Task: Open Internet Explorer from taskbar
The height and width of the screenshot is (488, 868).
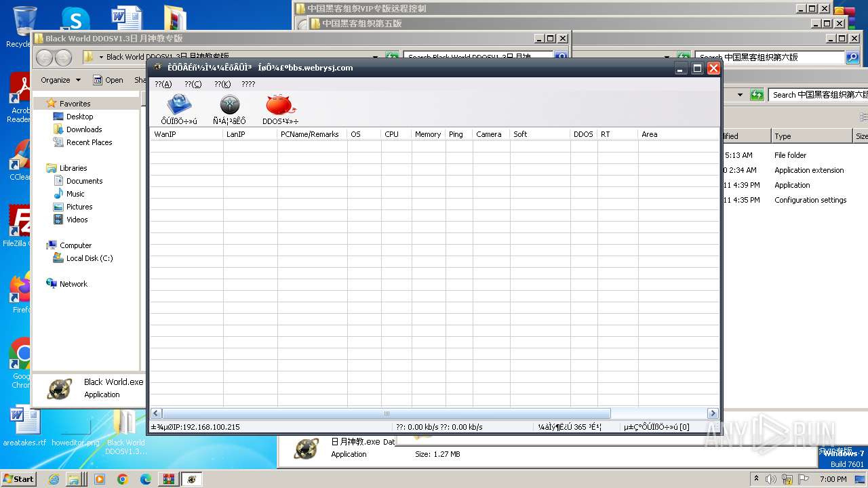Action: coord(54,479)
